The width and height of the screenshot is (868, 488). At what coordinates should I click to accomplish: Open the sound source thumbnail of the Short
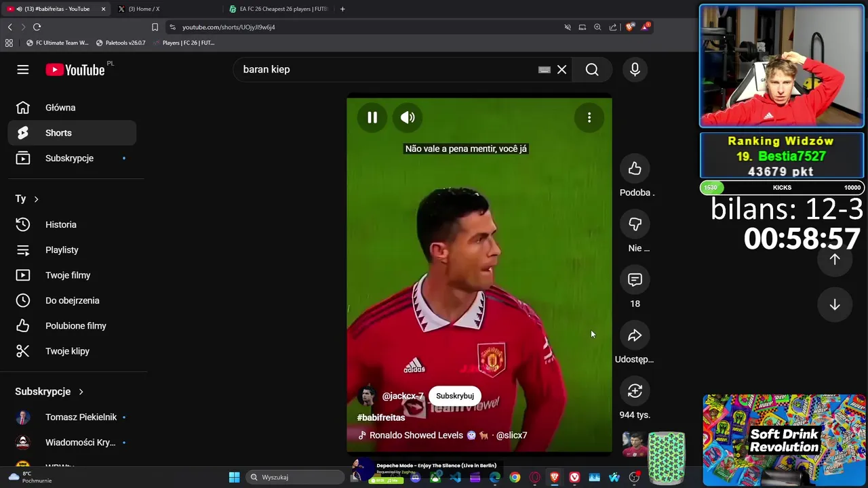[634, 444]
